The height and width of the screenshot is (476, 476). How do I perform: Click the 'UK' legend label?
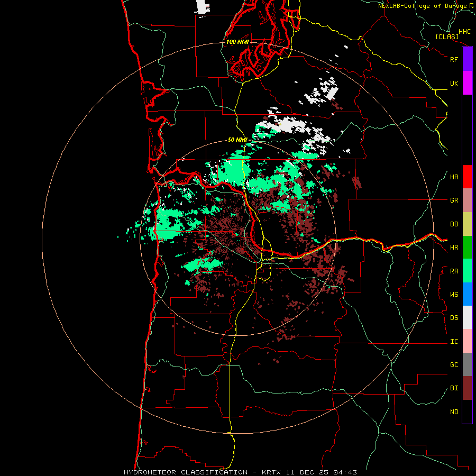pos(454,84)
